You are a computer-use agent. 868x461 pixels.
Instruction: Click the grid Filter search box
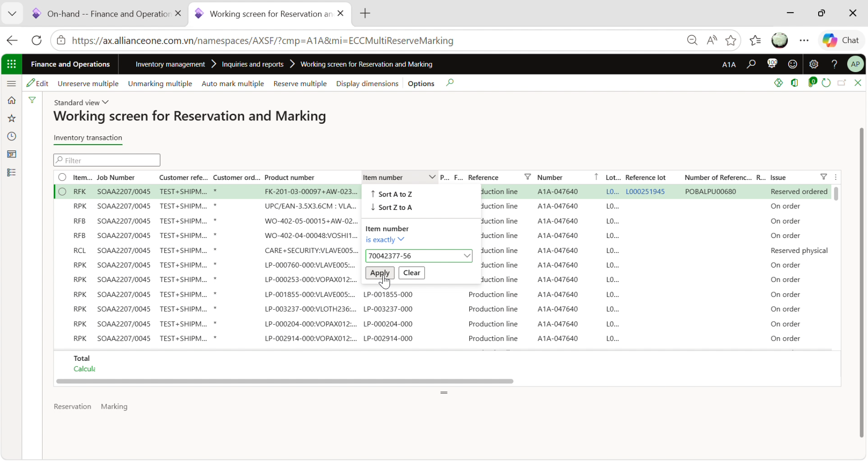[107, 160]
